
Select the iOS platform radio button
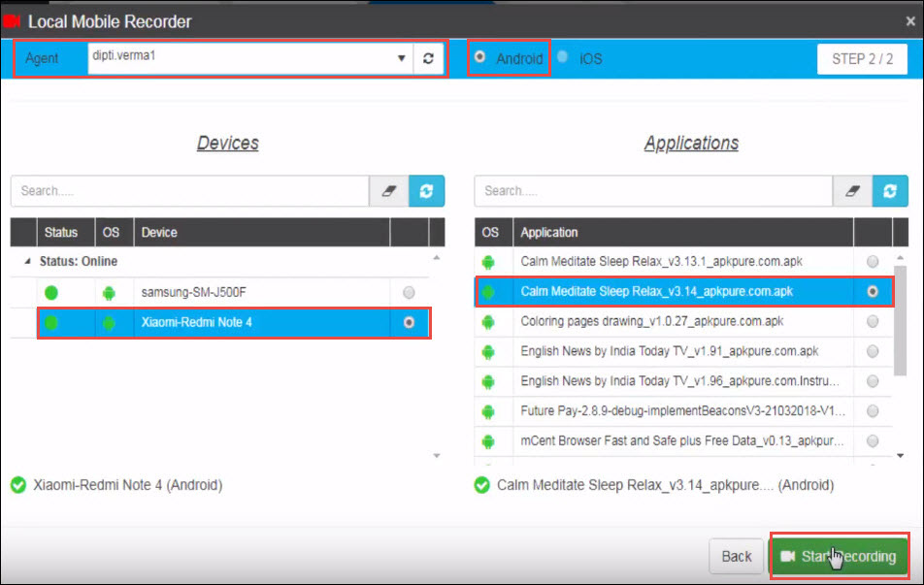click(x=564, y=58)
